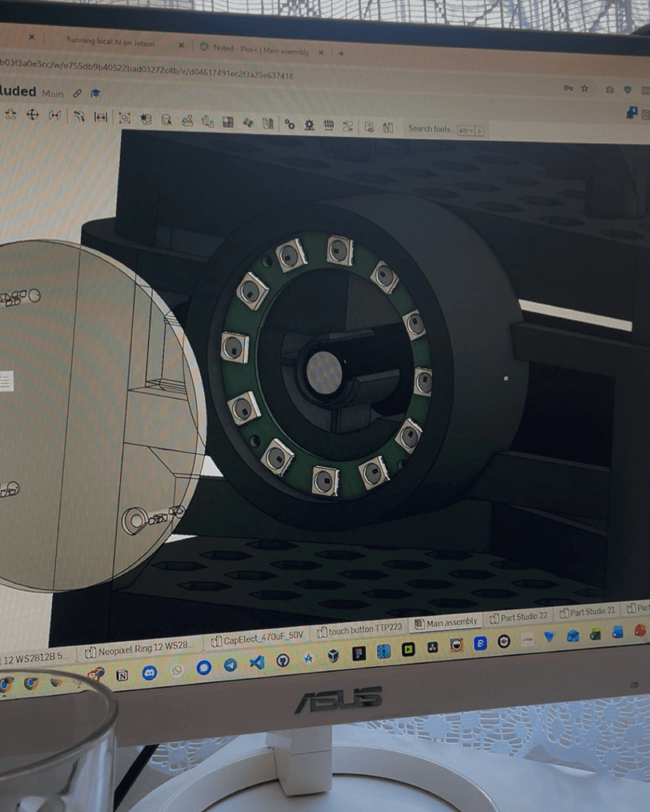Click the WhatsApp icon in the taskbar
Screen dimensions: 650x812
177,670
